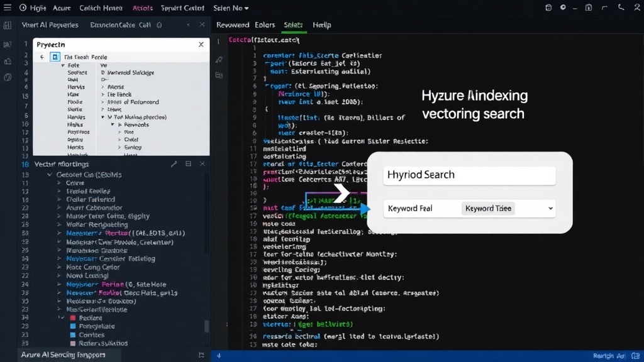Open the user account icon in the title bar
644x362 pixels.
pyautogui.click(x=637, y=8)
